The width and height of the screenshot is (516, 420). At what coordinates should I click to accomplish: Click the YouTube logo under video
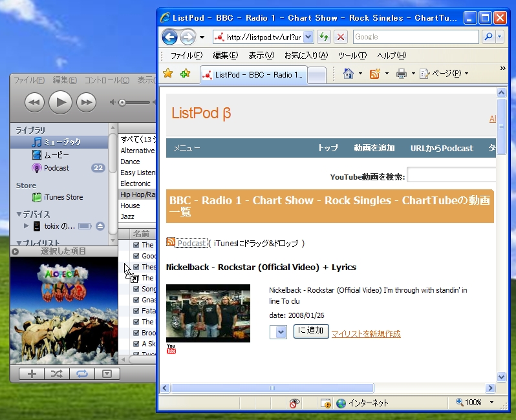pos(171,349)
